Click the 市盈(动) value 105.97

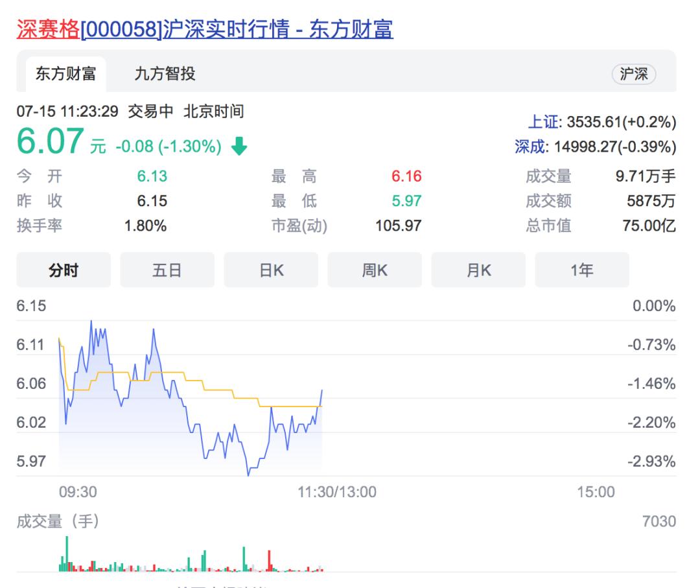pos(398,226)
